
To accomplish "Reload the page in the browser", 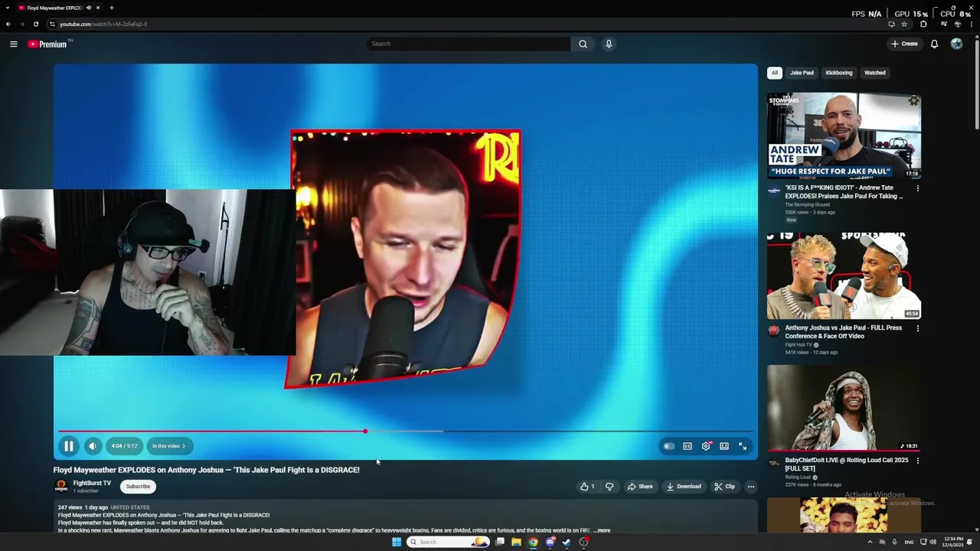I will point(35,24).
